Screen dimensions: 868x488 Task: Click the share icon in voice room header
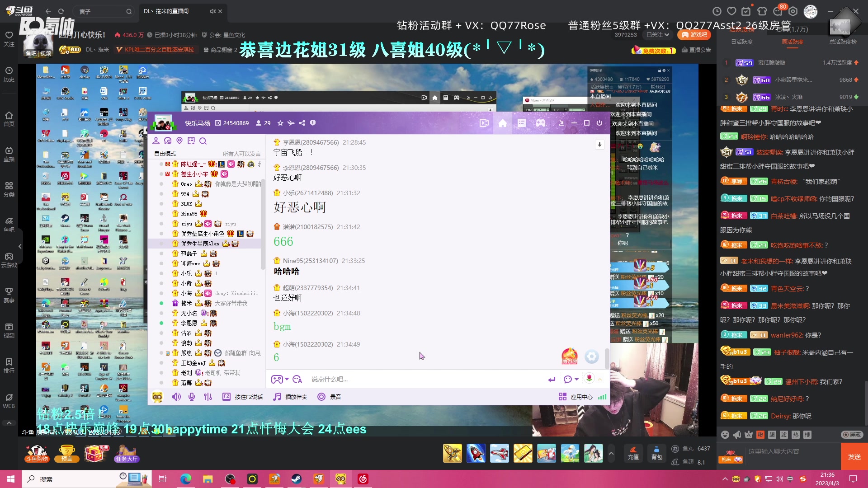tap(302, 123)
